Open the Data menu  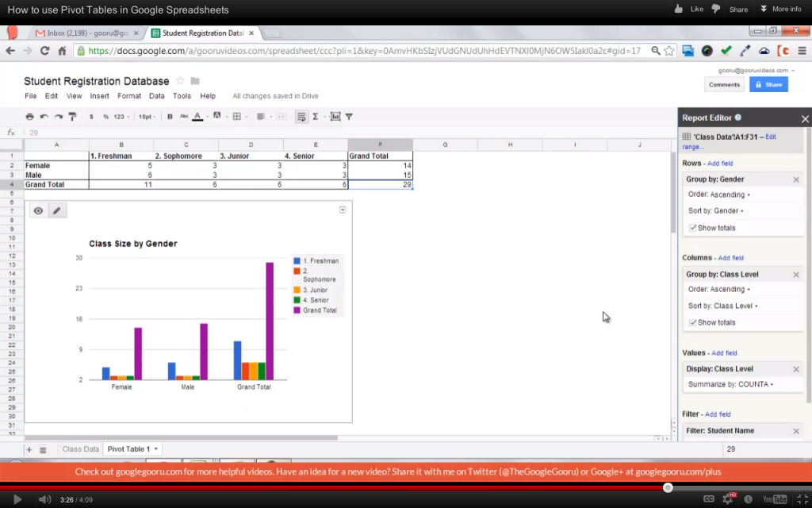tap(157, 96)
